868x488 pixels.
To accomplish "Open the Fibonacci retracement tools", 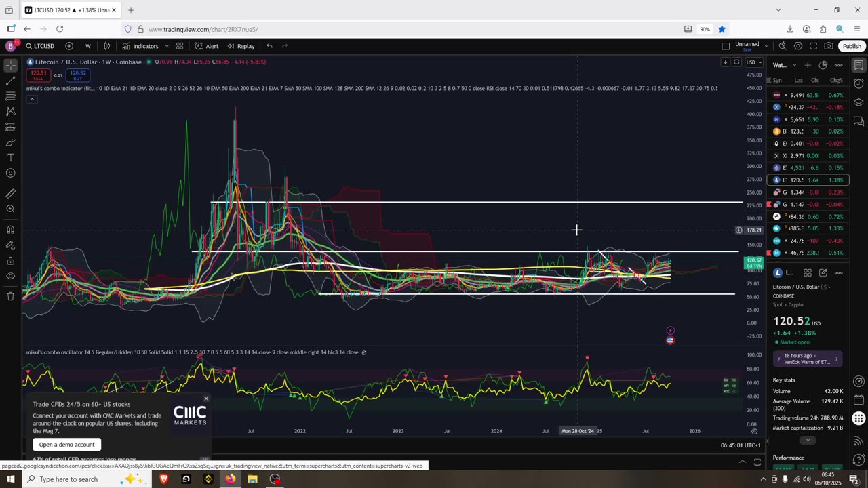I will click(x=11, y=96).
